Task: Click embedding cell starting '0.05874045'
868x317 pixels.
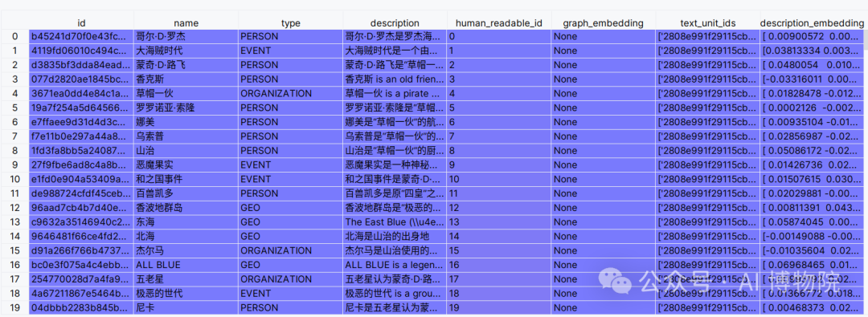Action: [x=812, y=221]
